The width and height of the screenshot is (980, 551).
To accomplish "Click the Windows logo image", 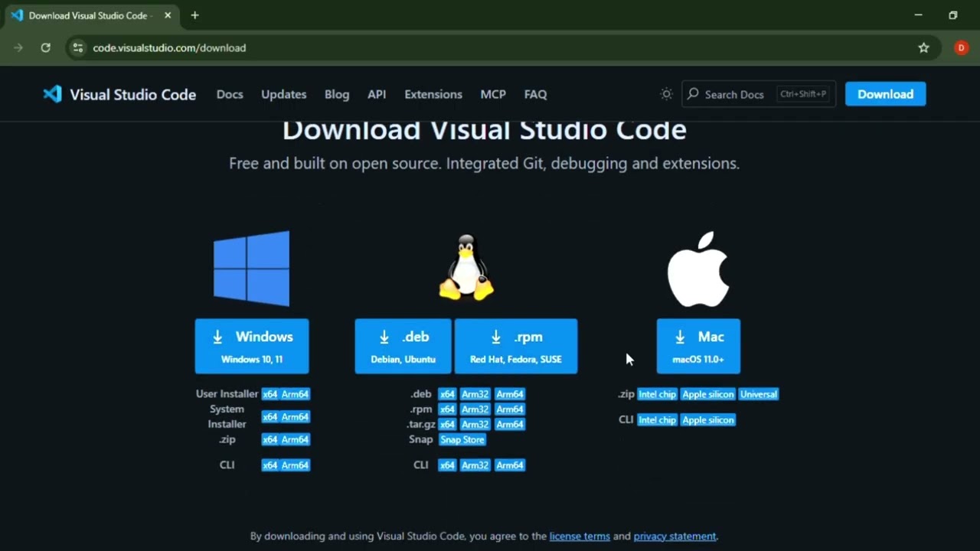I will [x=252, y=269].
